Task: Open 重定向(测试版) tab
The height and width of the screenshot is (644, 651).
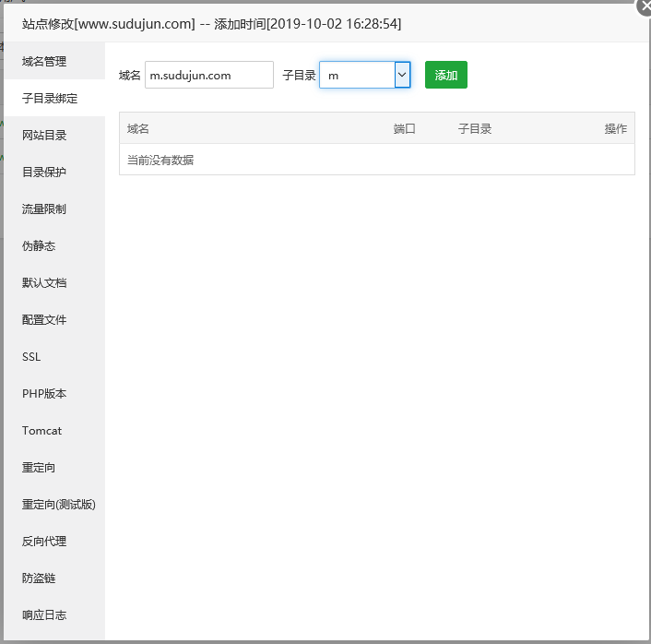Action: coord(59,505)
